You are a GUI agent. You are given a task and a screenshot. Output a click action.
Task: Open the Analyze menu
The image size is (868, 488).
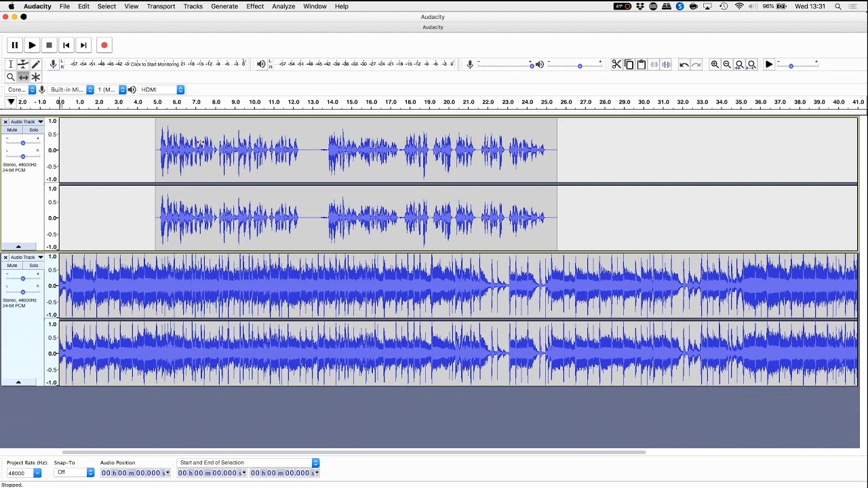[x=283, y=6]
